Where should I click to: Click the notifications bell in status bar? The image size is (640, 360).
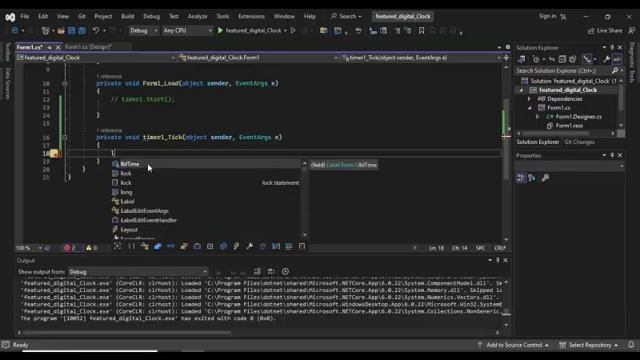click(631, 345)
